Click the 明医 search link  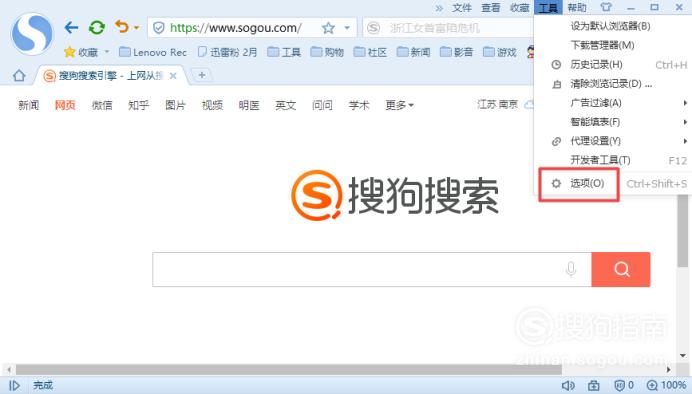tap(249, 105)
